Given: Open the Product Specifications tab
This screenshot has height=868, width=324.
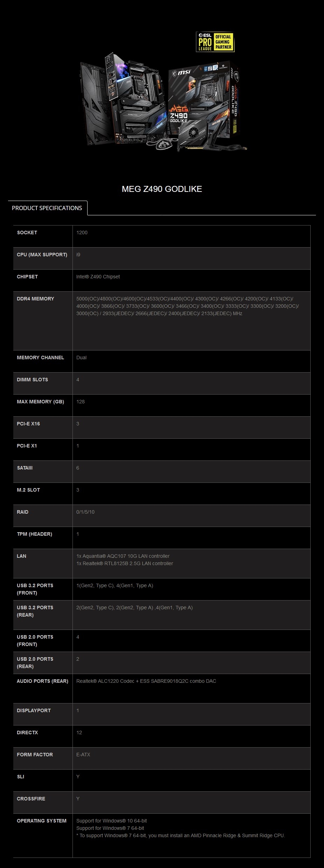Looking at the screenshot, I should click(47, 208).
